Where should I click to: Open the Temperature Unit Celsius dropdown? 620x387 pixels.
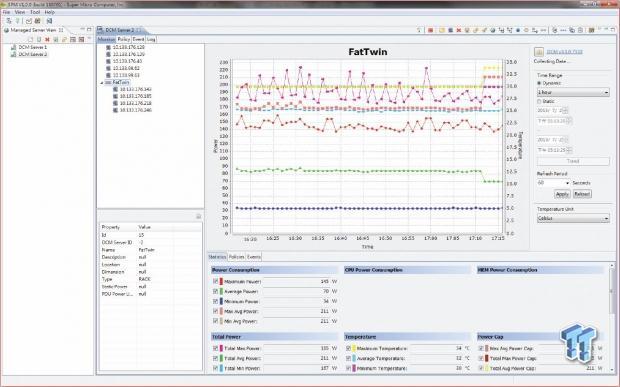click(x=573, y=218)
